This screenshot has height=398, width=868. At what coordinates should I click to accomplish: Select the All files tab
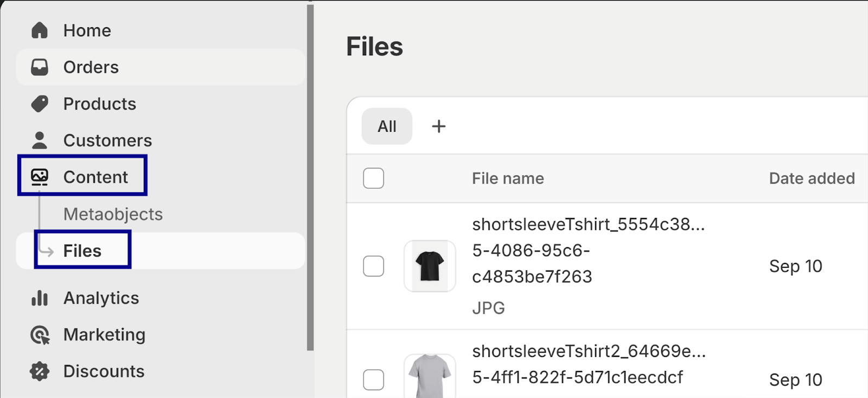(387, 126)
